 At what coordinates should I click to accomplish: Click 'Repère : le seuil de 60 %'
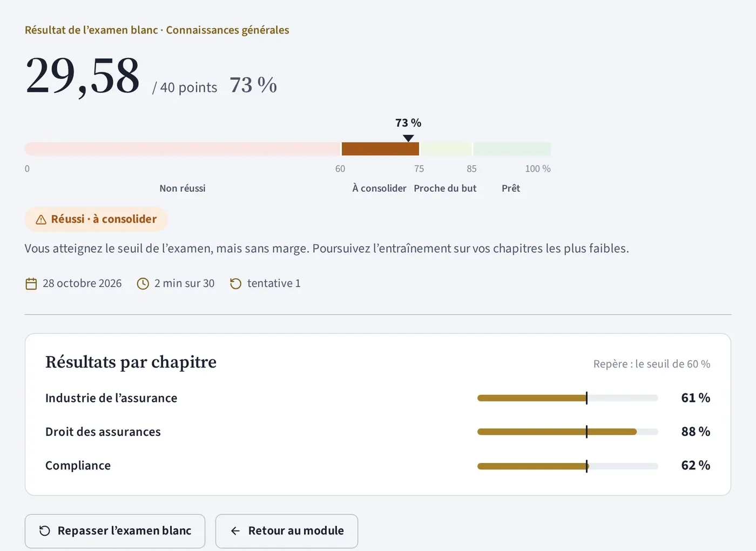(x=652, y=364)
